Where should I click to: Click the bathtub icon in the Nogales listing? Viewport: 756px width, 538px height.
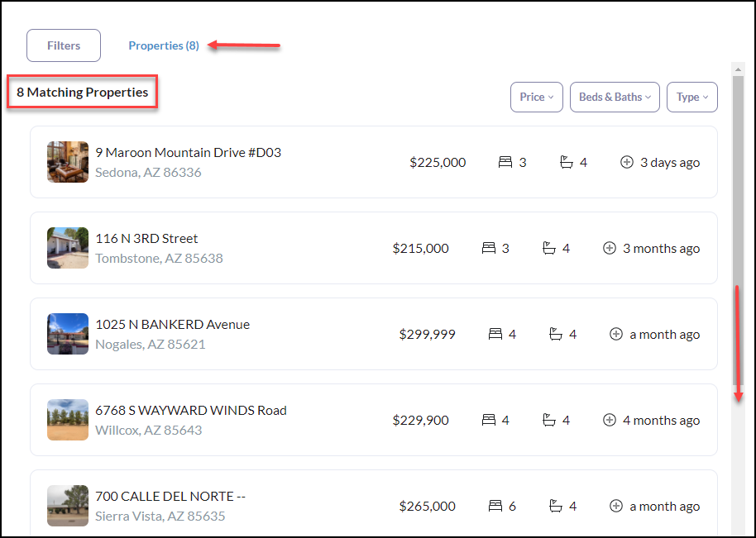(x=556, y=335)
